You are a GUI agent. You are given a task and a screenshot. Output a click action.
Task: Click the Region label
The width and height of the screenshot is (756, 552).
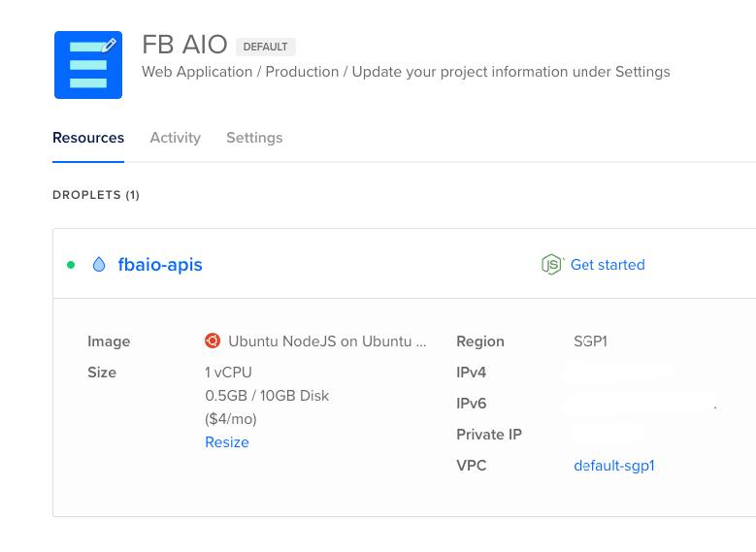(480, 341)
